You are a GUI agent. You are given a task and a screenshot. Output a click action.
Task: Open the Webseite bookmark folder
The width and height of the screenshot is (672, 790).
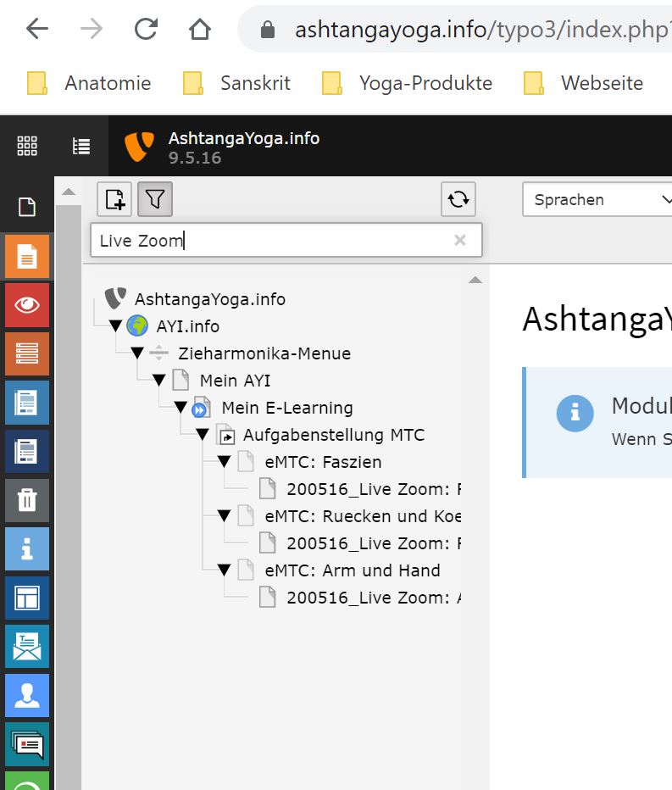coord(583,83)
